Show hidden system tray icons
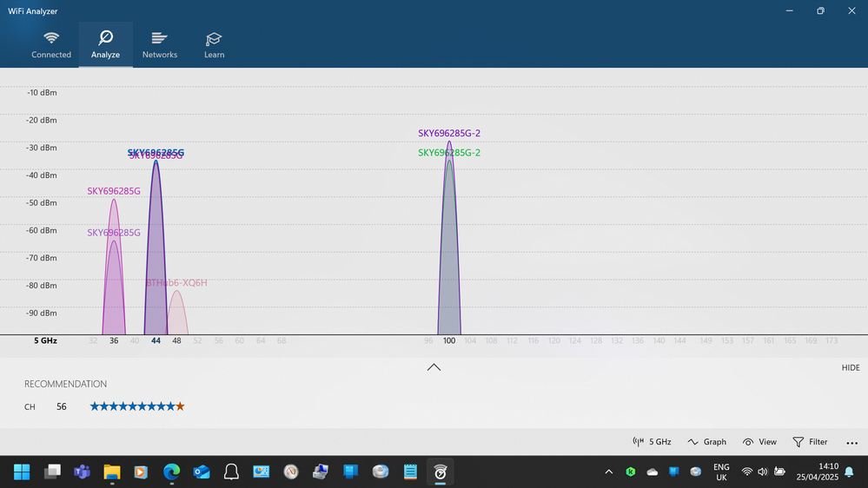Viewport: 868px width, 488px height. click(x=608, y=472)
